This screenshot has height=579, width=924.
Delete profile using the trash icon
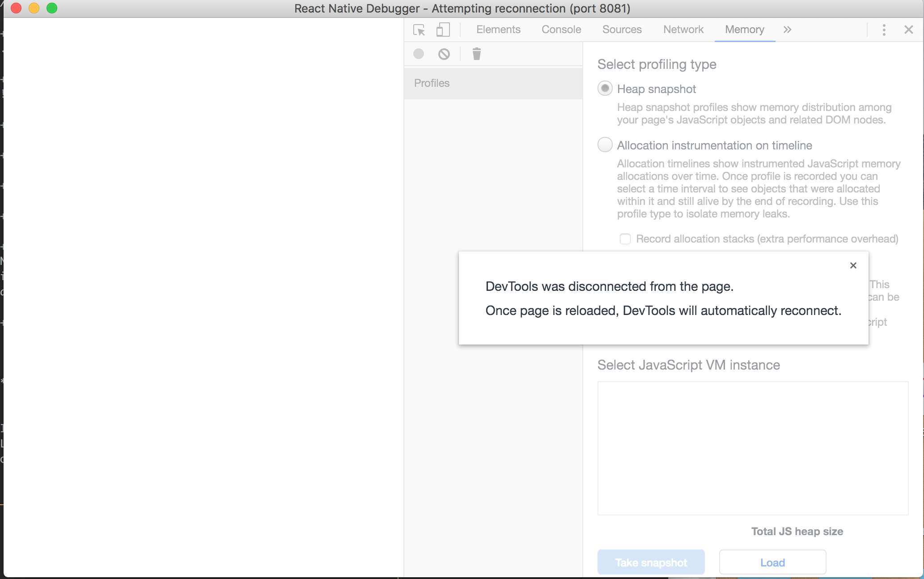[x=476, y=53]
